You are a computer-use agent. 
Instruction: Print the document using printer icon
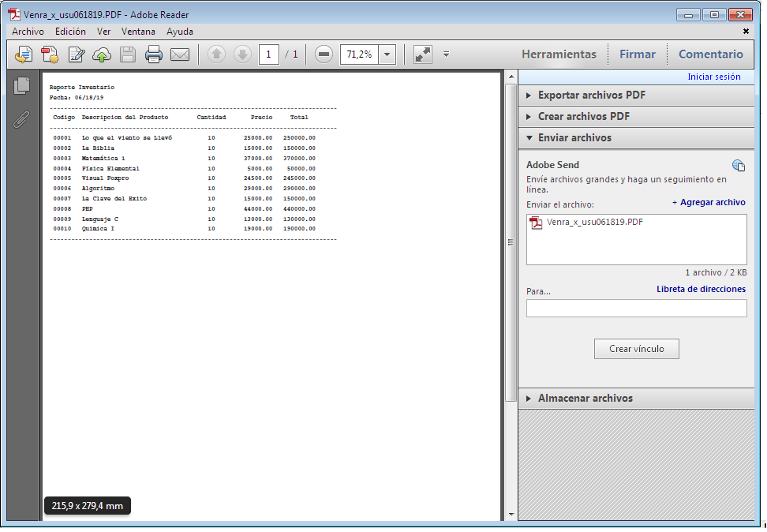(x=154, y=54)
